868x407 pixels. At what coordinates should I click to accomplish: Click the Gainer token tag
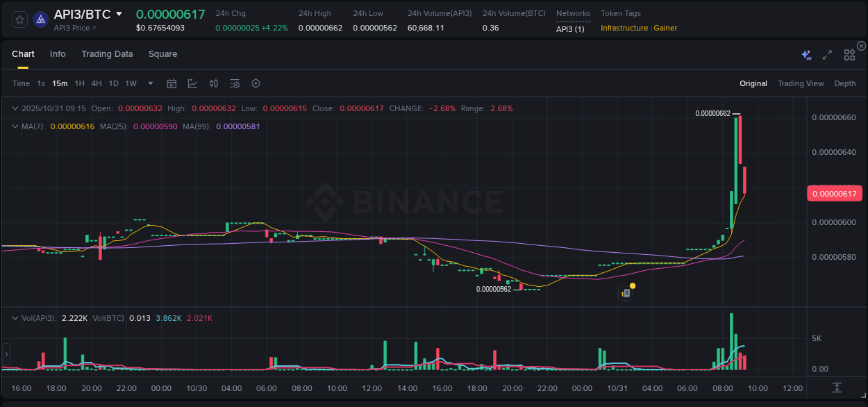pos(665,28)
